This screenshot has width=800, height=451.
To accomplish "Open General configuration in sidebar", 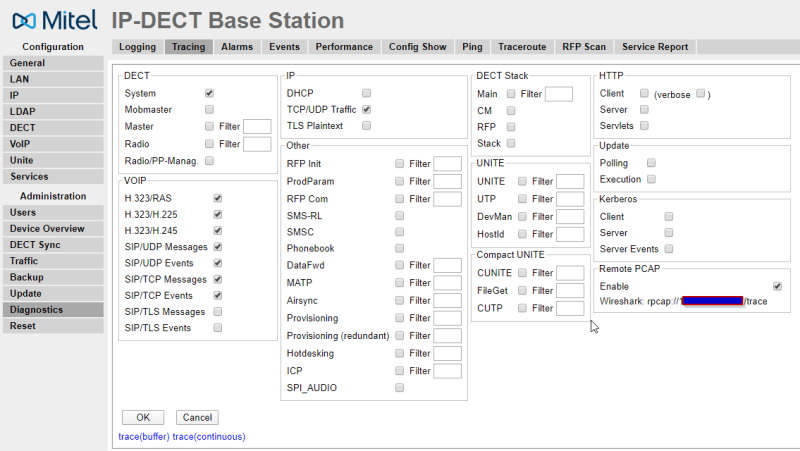I will [x=53, y=63].
